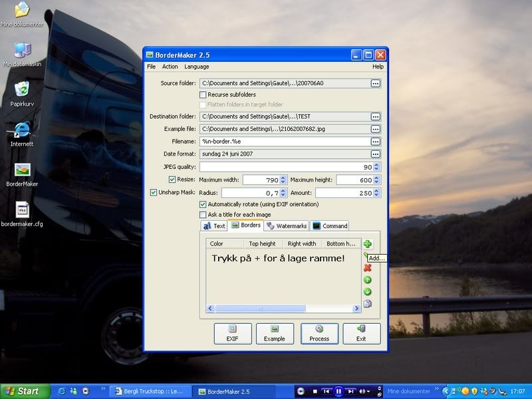Viewport: 532px width, 399px height.
Task: Open Windows Media Player quick launch icon
Action: [86, 391]
